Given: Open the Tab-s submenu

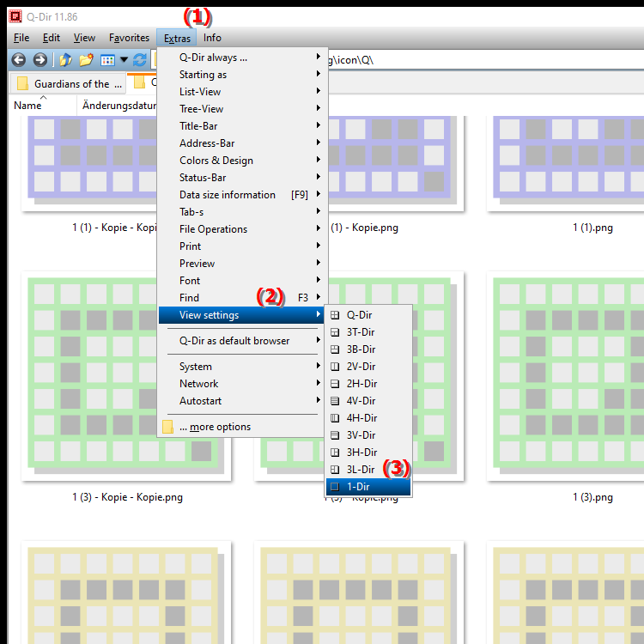Looking at the screenshot, I should coord(242,212).
